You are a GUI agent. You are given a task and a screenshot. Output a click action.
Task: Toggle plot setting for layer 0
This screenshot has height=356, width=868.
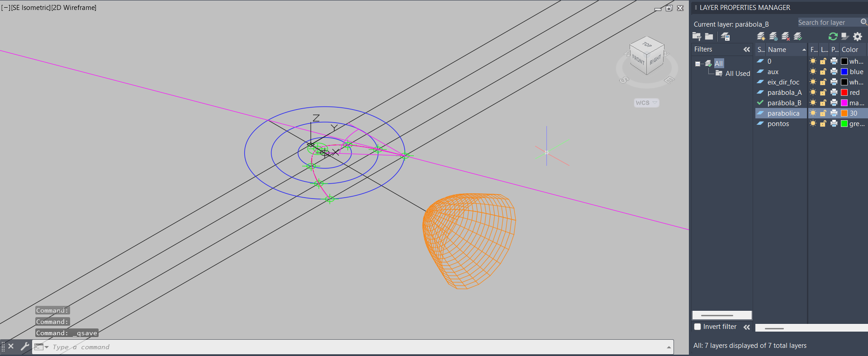click(x=834, y=61)
